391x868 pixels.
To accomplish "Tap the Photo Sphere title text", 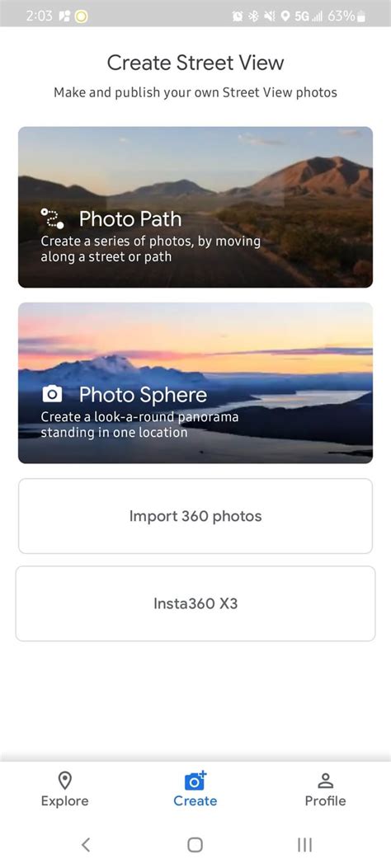I will (x=143, y=395).
